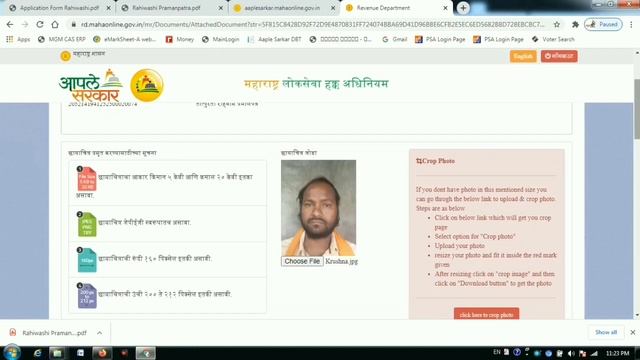Click the volume icon in system tray
Image resolution: width=640 pixels, height=360 pixels.
point(571,353)
